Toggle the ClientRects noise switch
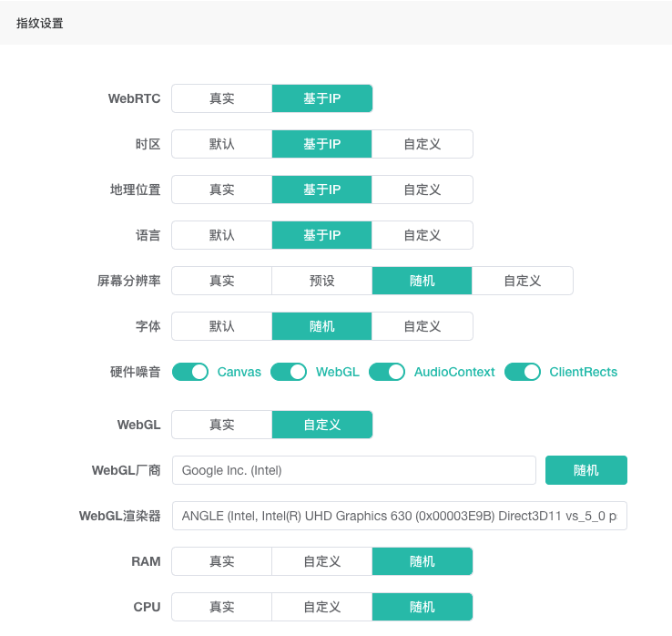672x636 pixels. 523,372
